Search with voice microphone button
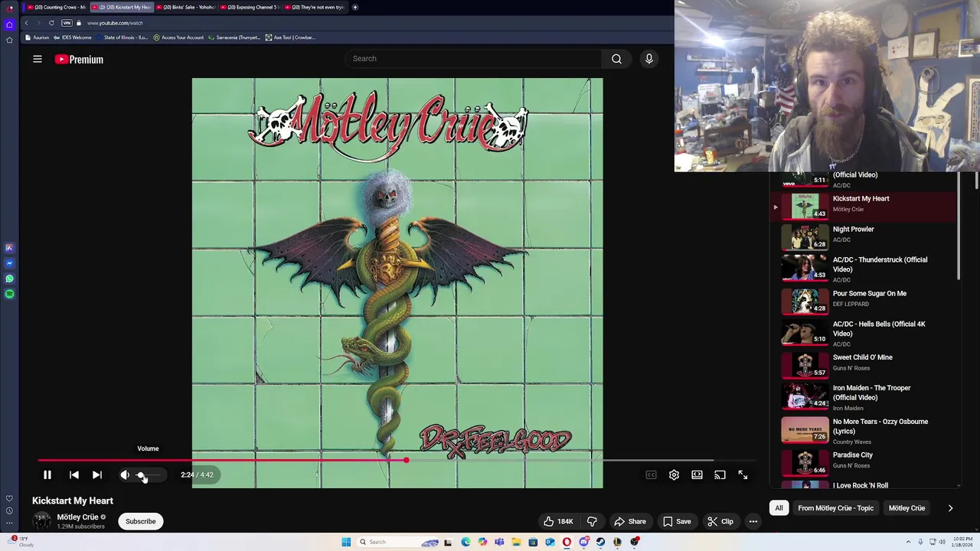Image resolution: width=980 pixels, height=551 pixels. tap(648, 58)
